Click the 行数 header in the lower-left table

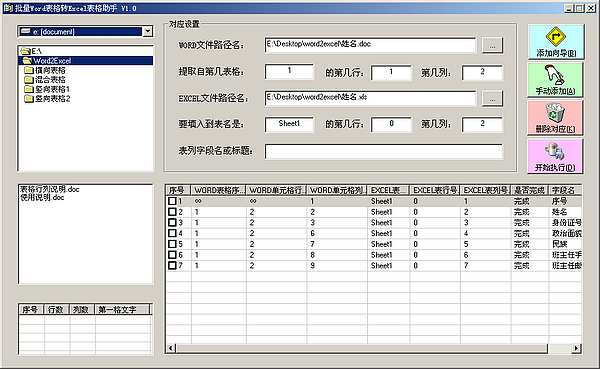57,309
